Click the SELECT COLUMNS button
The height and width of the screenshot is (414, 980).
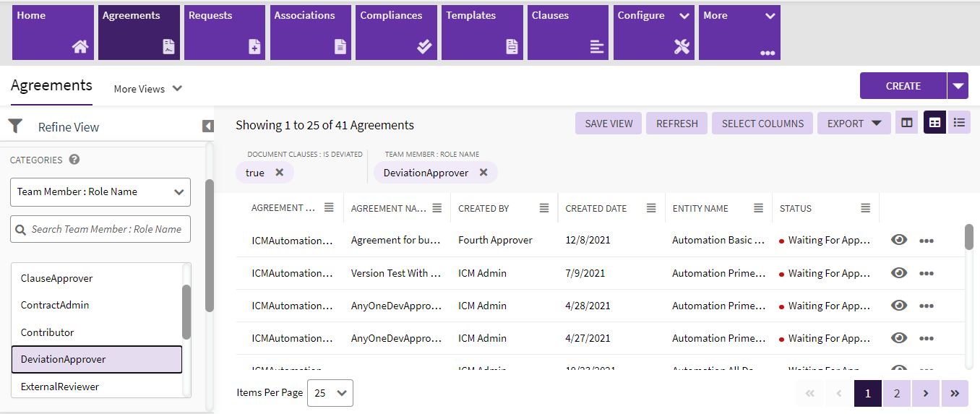pos(762,124)
